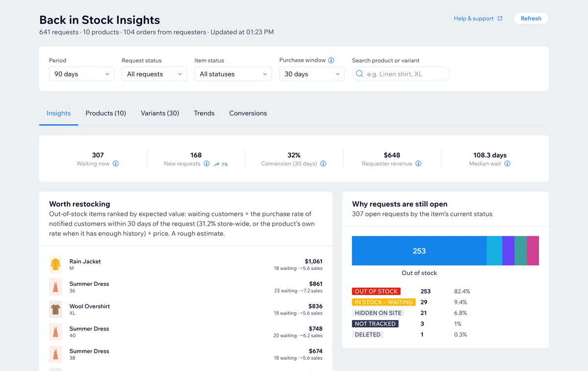
Task: Click the $836 expected value
Action: pos(316,306)
